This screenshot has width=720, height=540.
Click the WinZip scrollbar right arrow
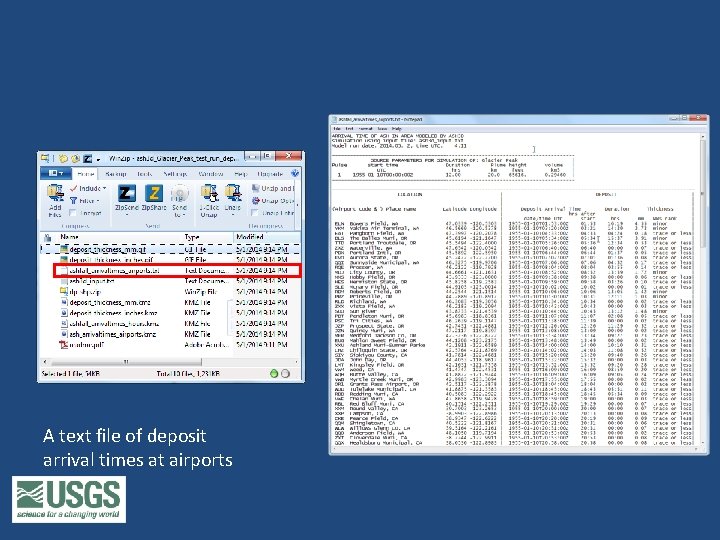[x=296, y=362]
